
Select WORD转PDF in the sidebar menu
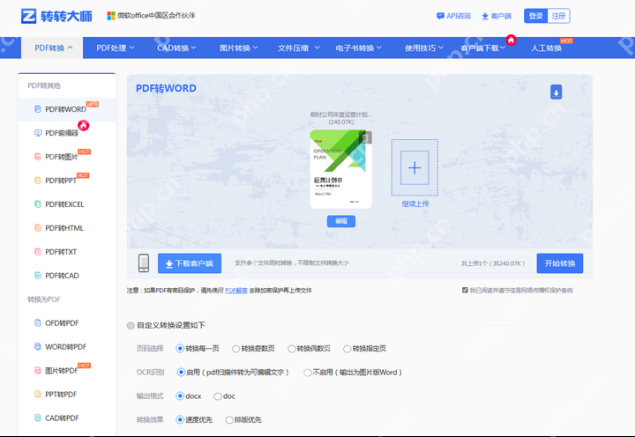point(66,346)
